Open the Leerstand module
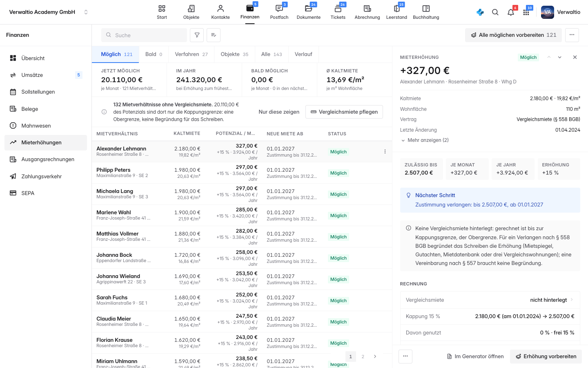The height and width of the screenshot is (368, 588). [396, 12]
